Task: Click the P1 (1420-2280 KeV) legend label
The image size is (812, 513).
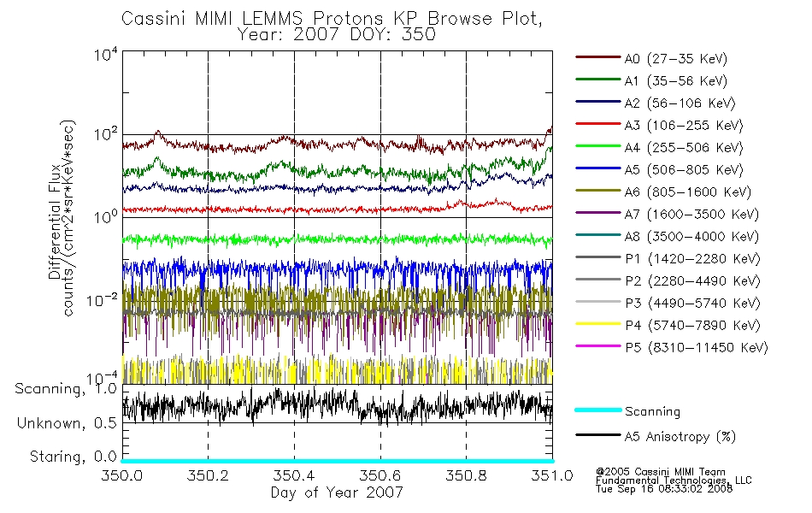Action: tap(692, 259)
